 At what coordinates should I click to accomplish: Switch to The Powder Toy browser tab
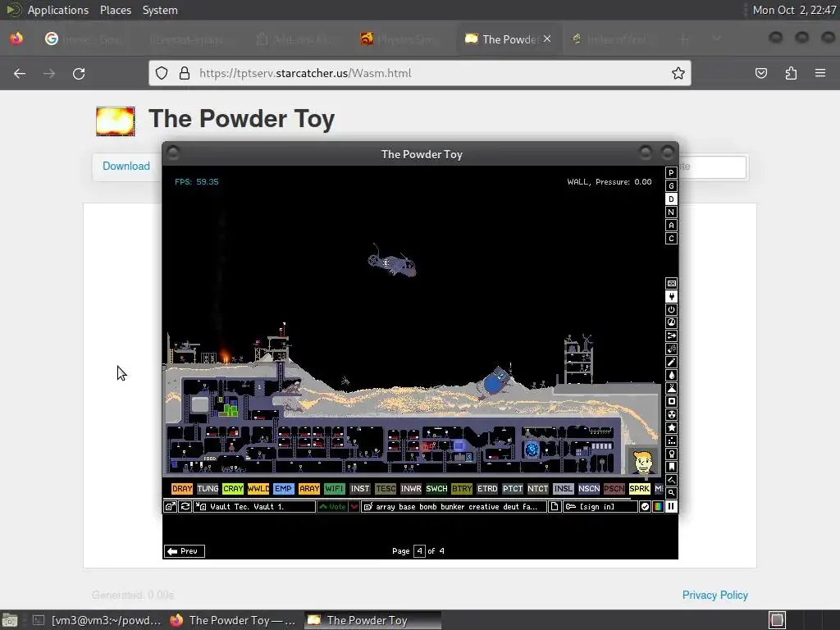point(509,39)
